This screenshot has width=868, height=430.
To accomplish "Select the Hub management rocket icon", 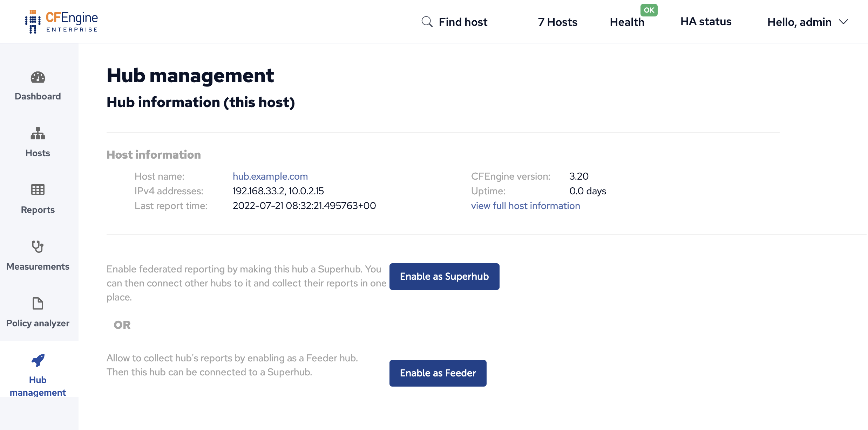I will point(38,361).
